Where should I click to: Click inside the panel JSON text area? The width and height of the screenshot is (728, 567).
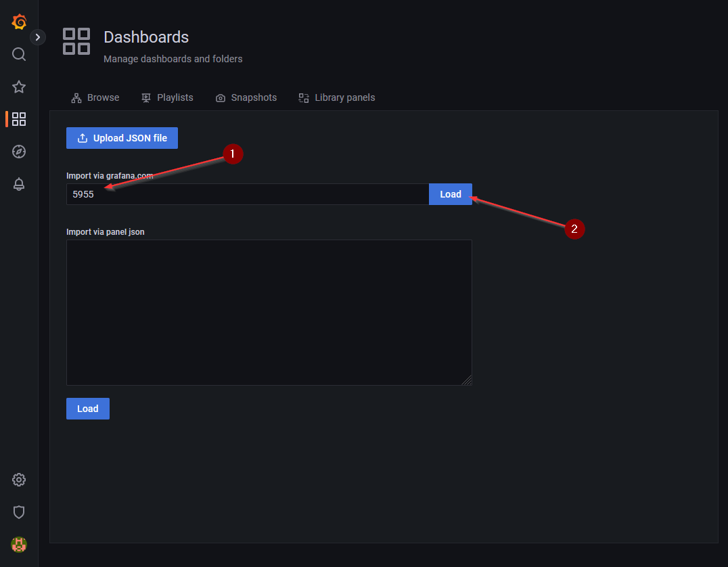[x=269, y=312]
